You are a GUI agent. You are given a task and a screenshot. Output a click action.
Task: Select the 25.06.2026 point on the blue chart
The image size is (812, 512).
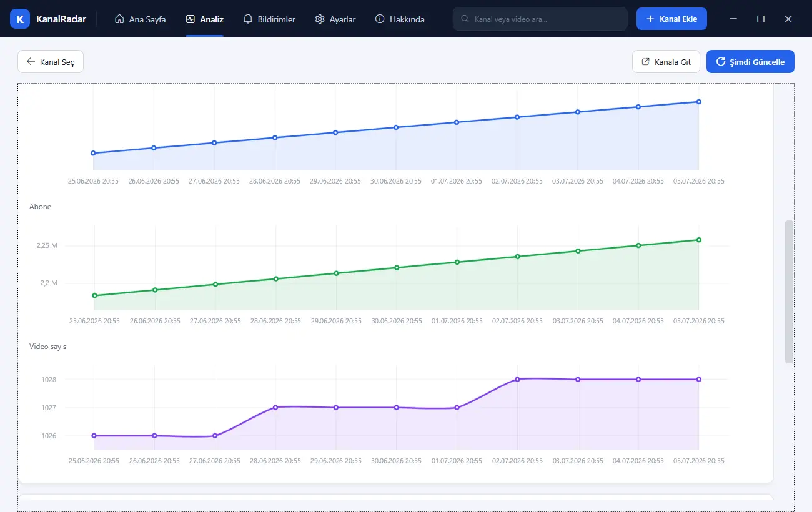[x=93, y=153]
